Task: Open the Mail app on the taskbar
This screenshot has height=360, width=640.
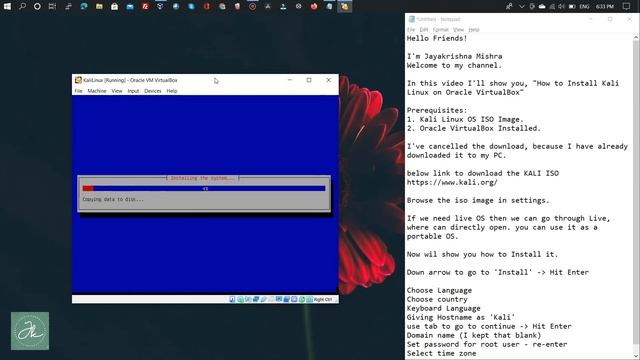Action: pyautogui.click(x=130, y=6)
